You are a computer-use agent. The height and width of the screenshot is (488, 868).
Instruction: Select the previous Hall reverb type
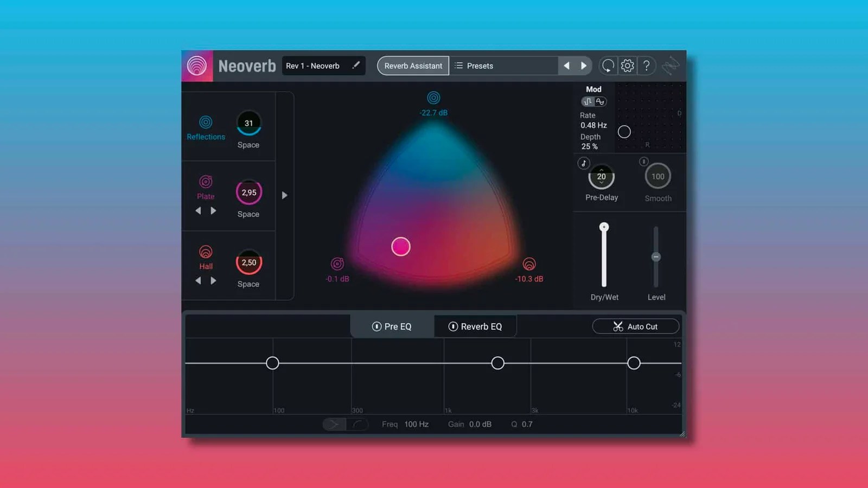198,280
